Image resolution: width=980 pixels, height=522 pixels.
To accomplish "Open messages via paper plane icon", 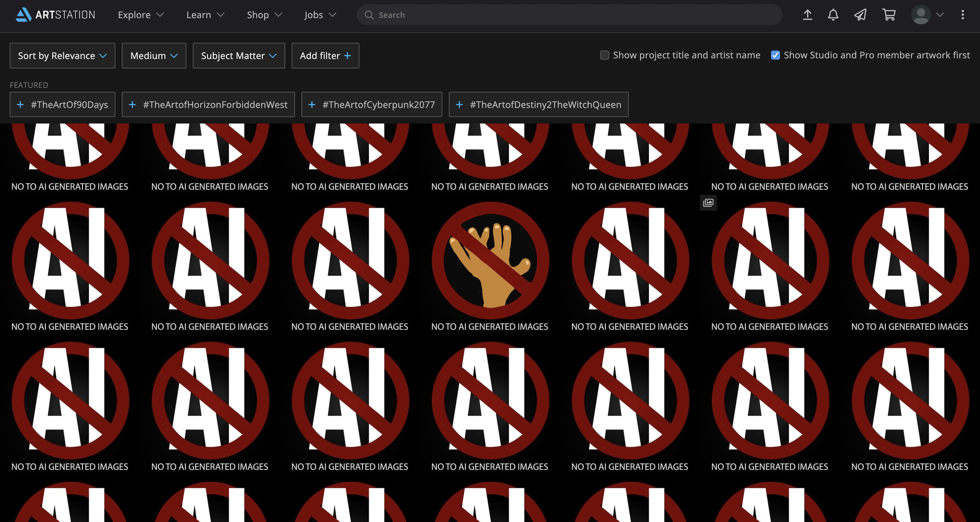I will click(860, 15).
